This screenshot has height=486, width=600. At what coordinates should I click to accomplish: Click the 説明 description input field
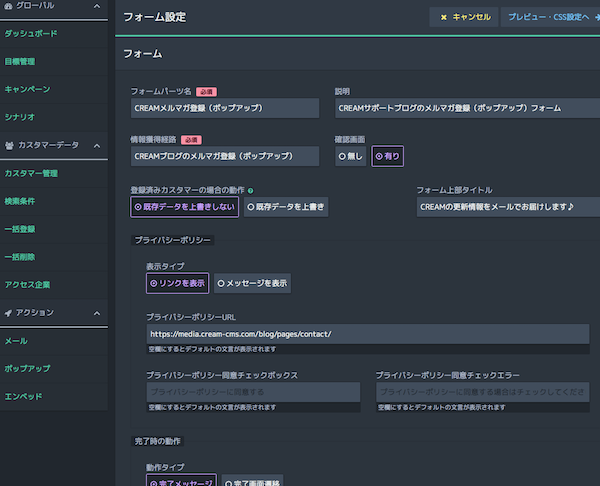(468, 108)
